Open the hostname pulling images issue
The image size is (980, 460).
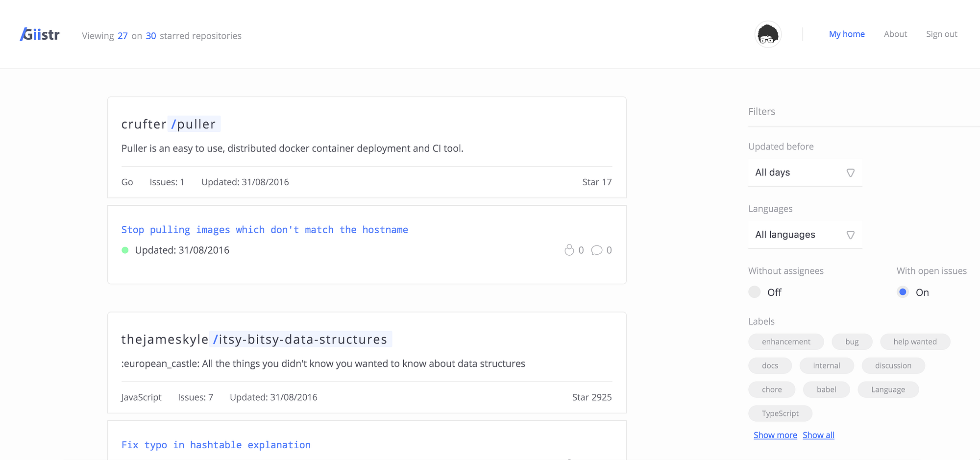[x=265, y=230]
